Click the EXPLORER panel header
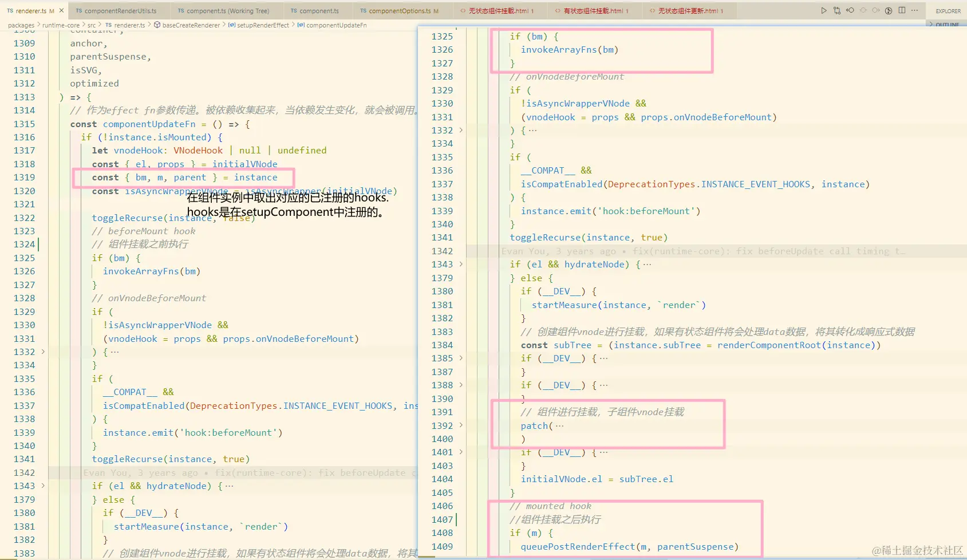 tap(948, 11)
